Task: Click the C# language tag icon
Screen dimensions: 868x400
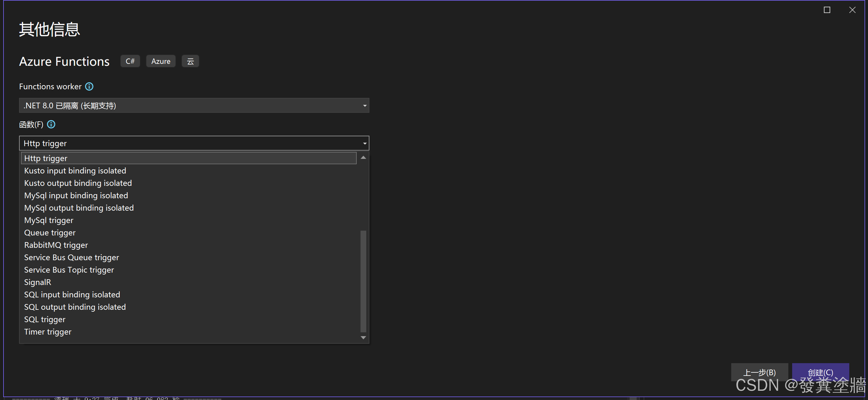Action: (x=129, y=61)
